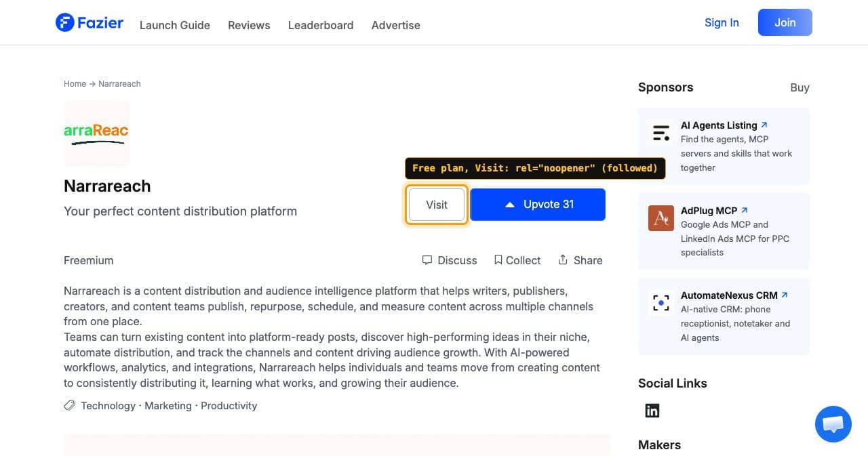Click the Fazier logo icon
Screen dimensions: 868x456
click(64, 22)
